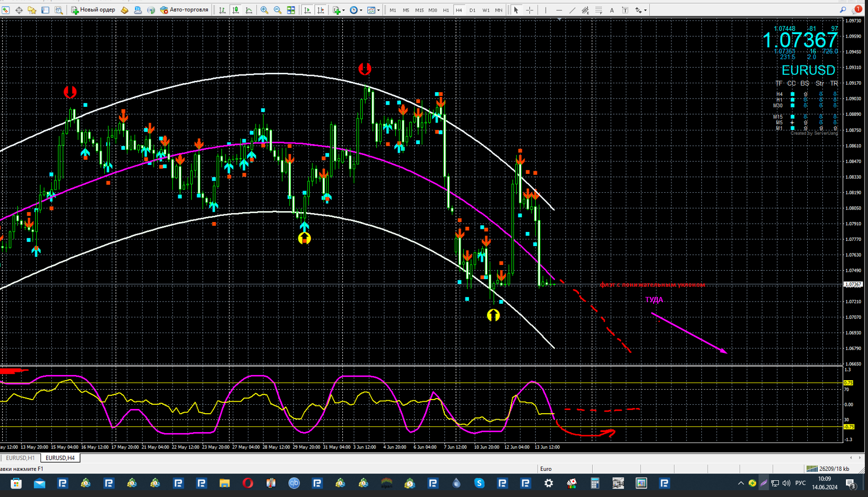The height and width of the screenshot is (497, 868).
Task: Open the Opera browser in taskbar
Action: pyautogui.click(x=247, y=483)
